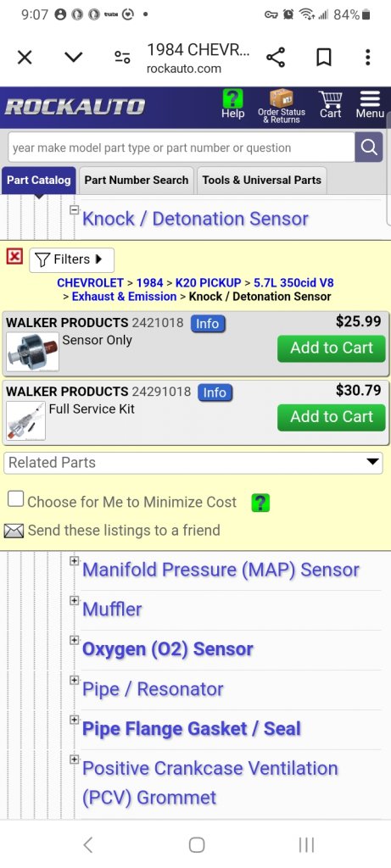
Task: Open the green Help question mark icon
Action: [x=232, y=99]
